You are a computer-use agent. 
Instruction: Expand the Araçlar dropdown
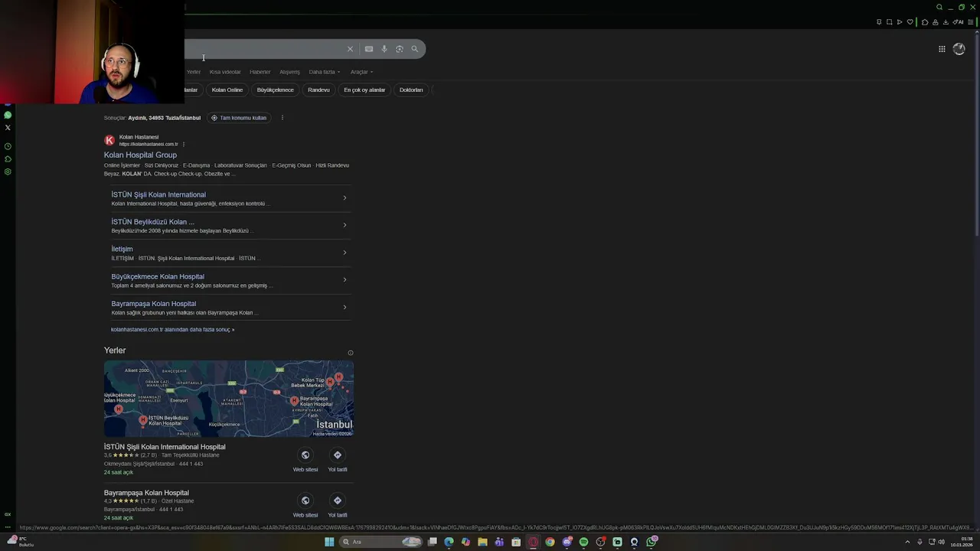[361, 72]
